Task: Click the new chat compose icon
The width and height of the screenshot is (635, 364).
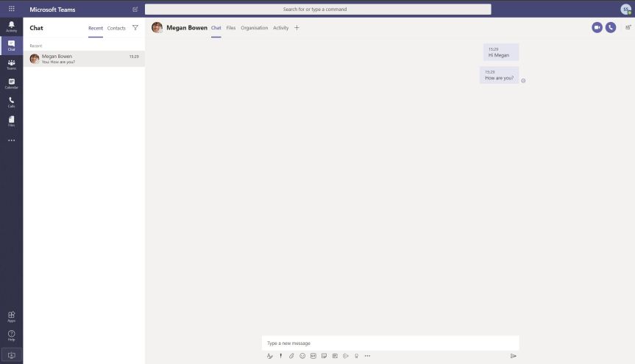Action: 135,10
